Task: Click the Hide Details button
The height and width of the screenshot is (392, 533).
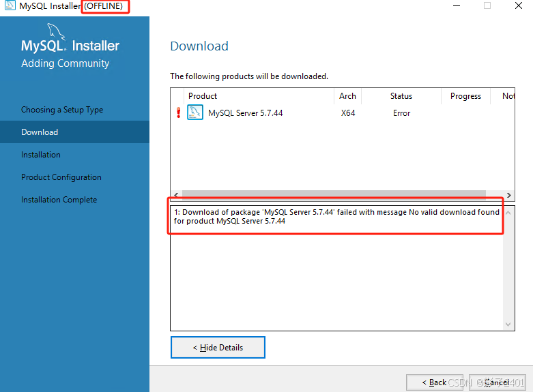Action: pos(218,347)
